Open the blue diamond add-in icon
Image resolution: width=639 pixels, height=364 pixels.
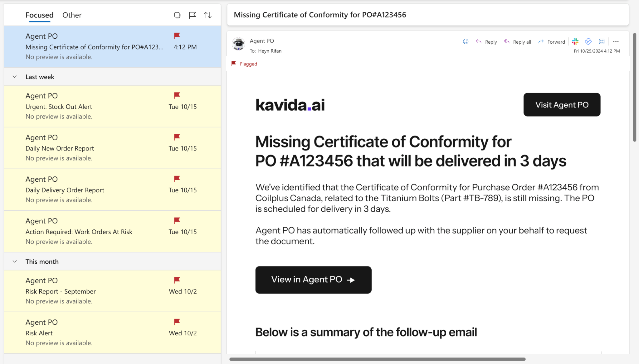588,41
